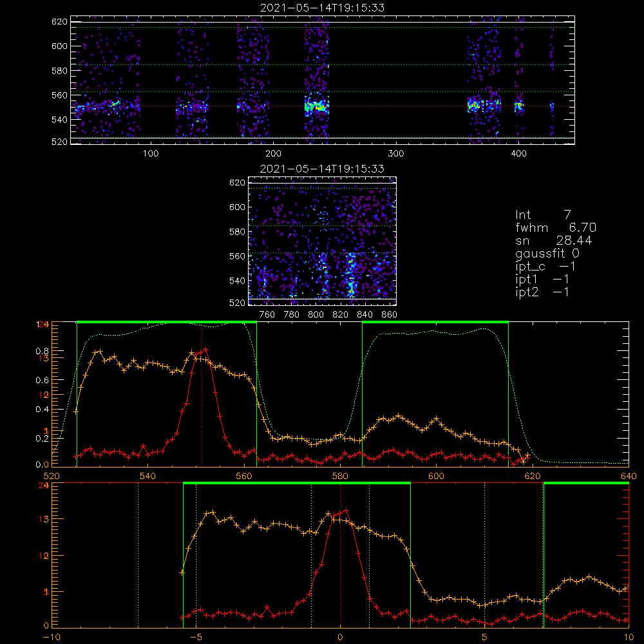
Task: Click brightest emission blob near 235 in top spectrogram
Action: click(317, 106)
